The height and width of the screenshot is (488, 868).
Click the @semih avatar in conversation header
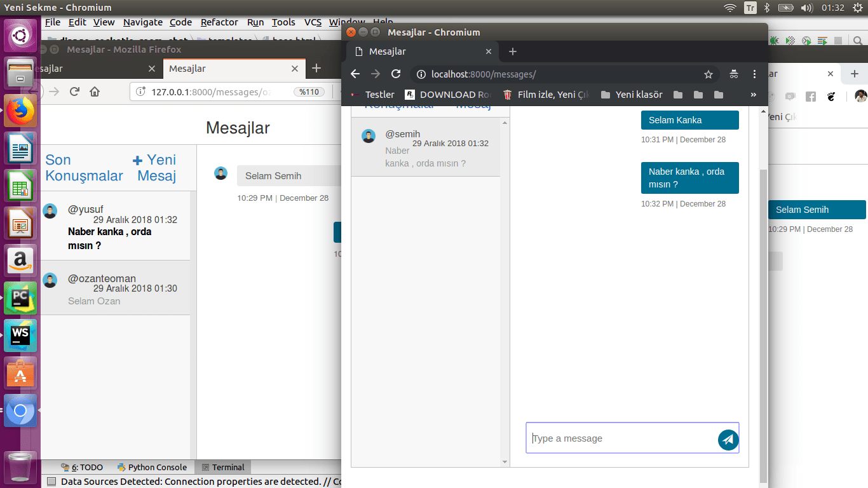[369, 136]
